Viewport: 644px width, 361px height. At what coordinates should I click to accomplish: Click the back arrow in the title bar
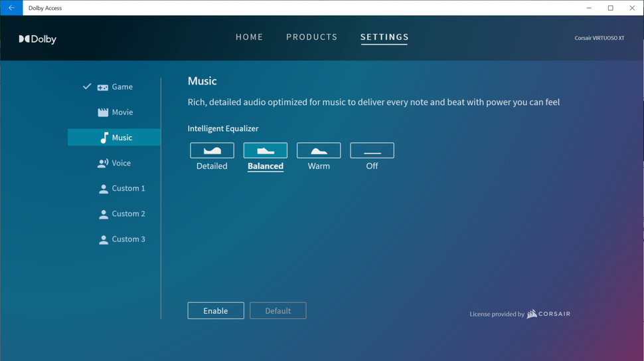[x=11, y=8]
